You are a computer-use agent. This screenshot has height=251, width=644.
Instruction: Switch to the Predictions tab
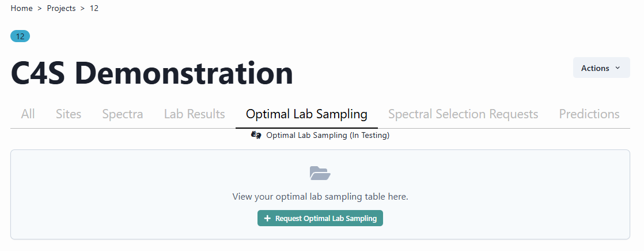point(589,114)
